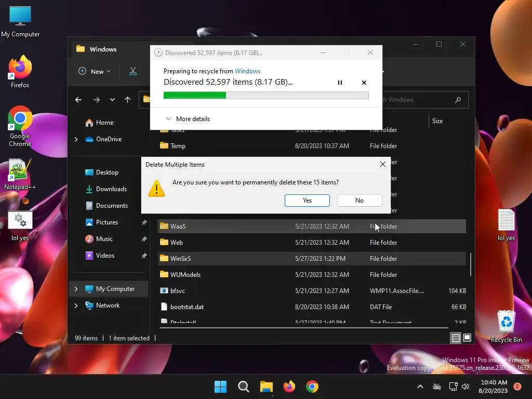532x399 pixels.
Task: Select the Recycle Bin desktop icon
Action: [506, 326]
